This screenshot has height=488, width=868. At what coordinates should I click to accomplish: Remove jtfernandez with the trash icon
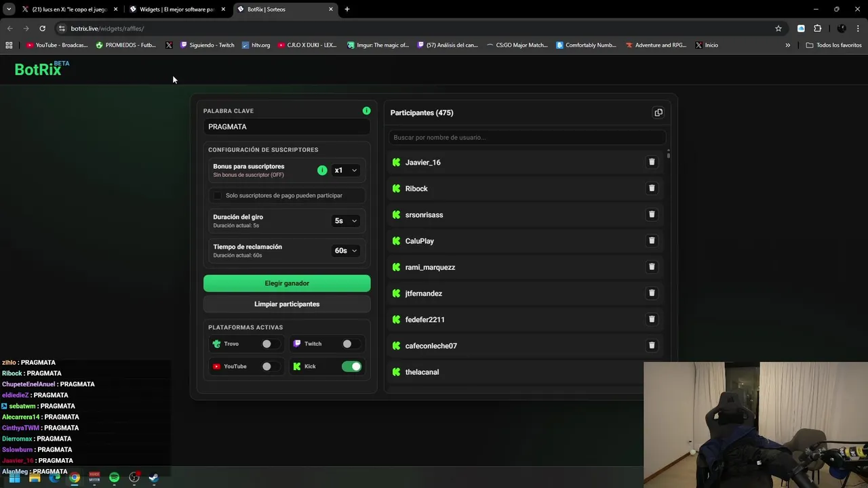point(652,293)
